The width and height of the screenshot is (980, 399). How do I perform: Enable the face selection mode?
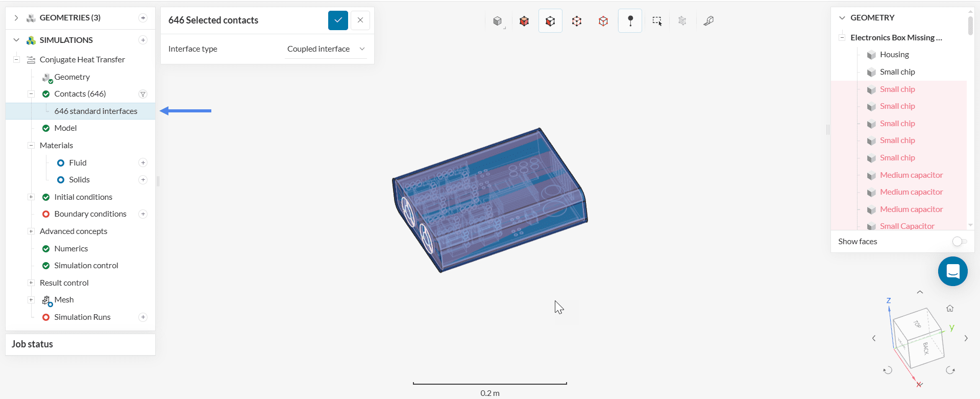[550, 21]
